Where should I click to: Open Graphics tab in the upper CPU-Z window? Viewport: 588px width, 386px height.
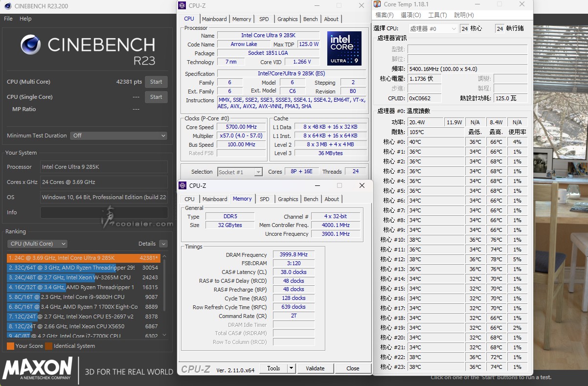tap(287, 19)
